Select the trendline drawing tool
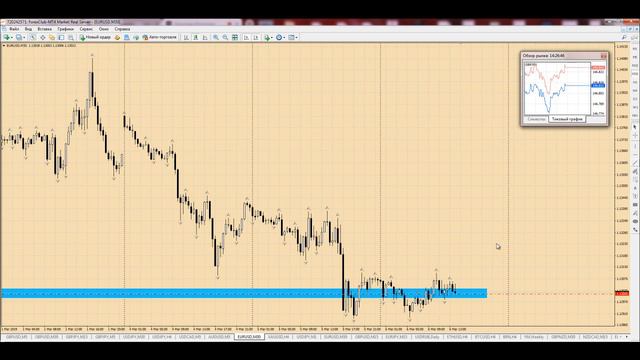This screenshot has width=640, height=360. click(635, 162)
